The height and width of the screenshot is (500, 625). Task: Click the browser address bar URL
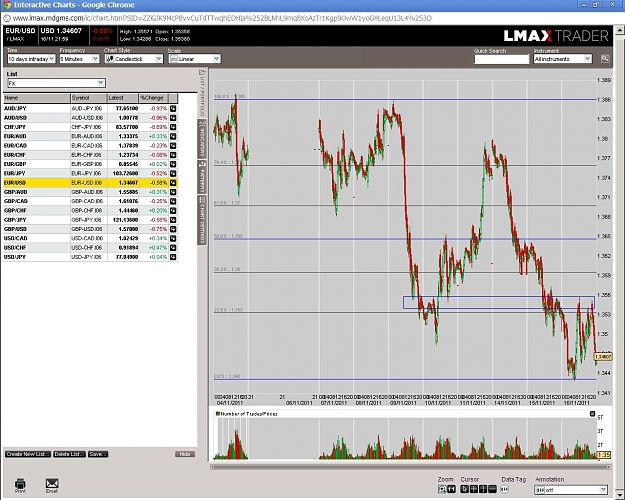coord(222,18)
